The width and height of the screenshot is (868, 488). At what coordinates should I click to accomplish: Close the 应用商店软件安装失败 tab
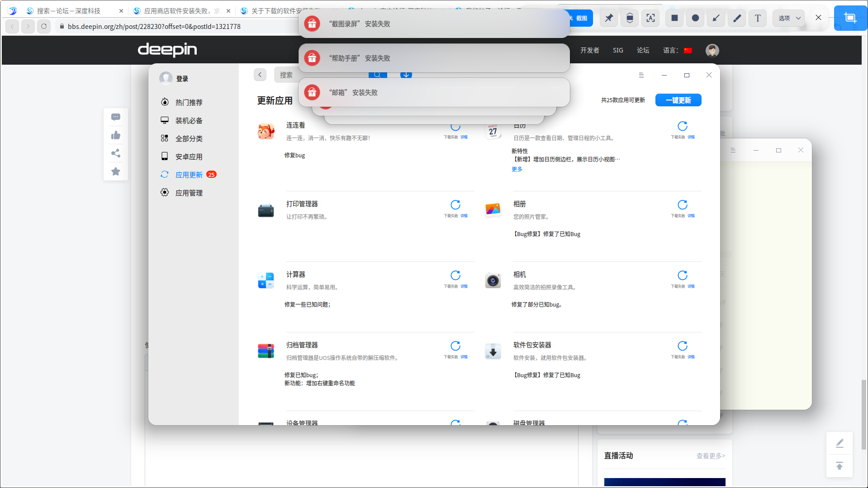pos(228,11)
